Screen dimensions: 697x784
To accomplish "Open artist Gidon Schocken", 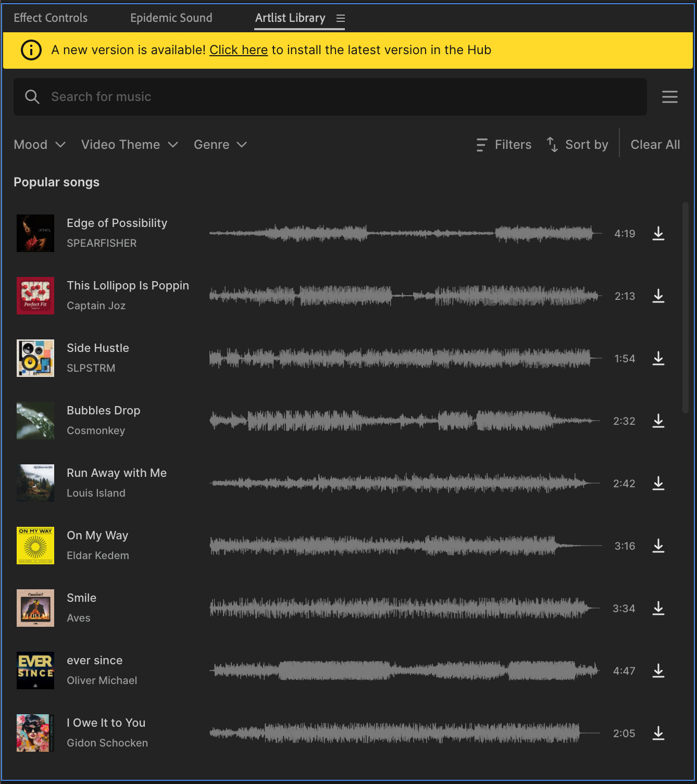I will click(x=107, y=743).
